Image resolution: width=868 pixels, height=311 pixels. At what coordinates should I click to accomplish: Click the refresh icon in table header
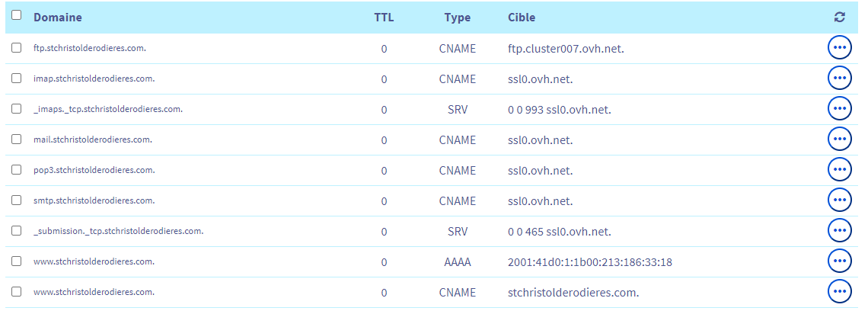pos(840,17)
